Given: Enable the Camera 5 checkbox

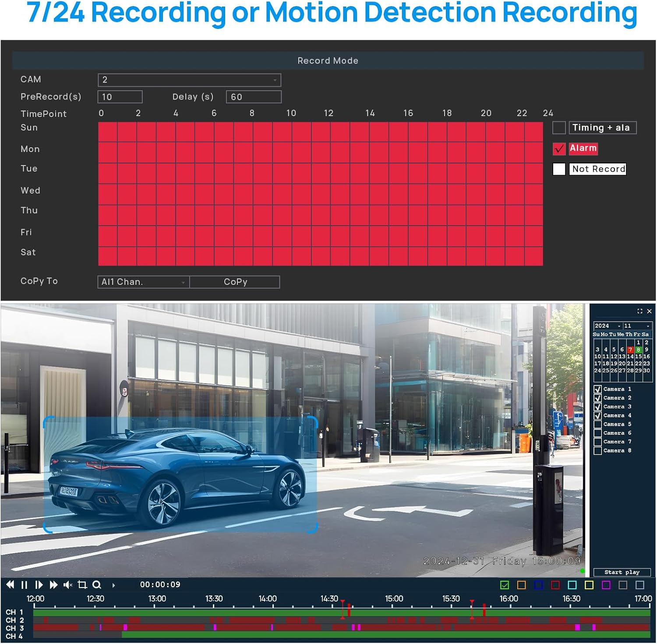Looking at the screenshot, I should [x=597, y=424].
